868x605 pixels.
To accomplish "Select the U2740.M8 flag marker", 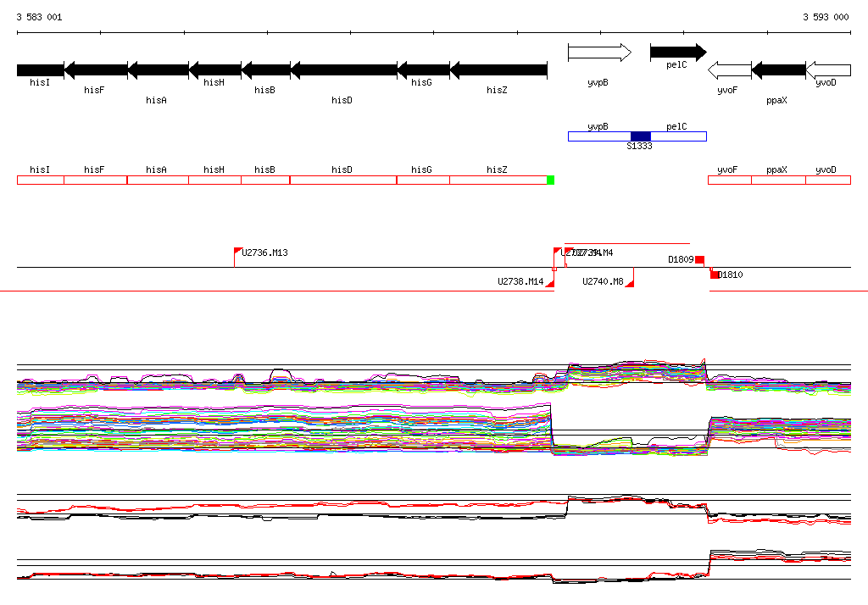I will pyautogui.click(x=630, y=283).
